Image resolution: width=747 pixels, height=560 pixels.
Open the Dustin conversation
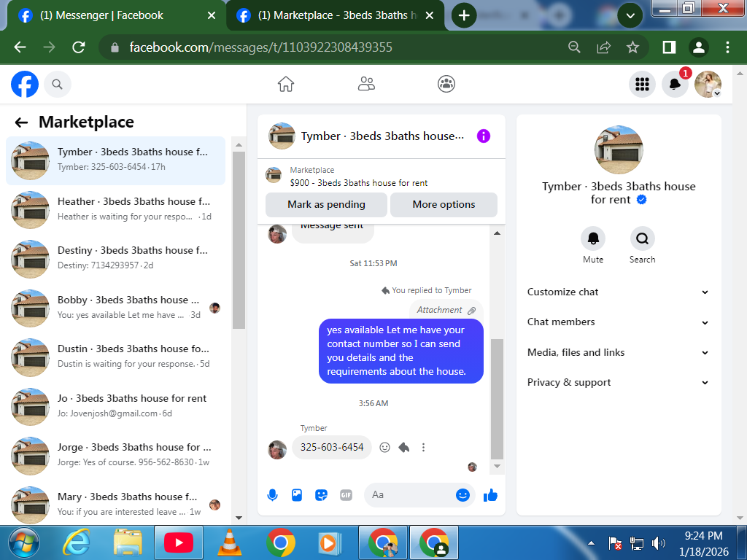pyautogui.click(x=115, y=357)
